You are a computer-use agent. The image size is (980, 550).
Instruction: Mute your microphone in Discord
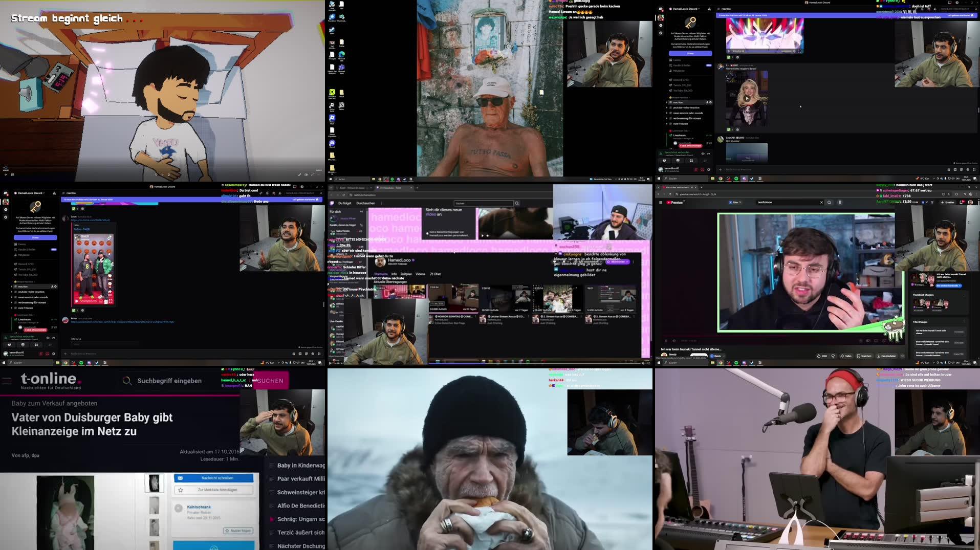coord(41,354)
